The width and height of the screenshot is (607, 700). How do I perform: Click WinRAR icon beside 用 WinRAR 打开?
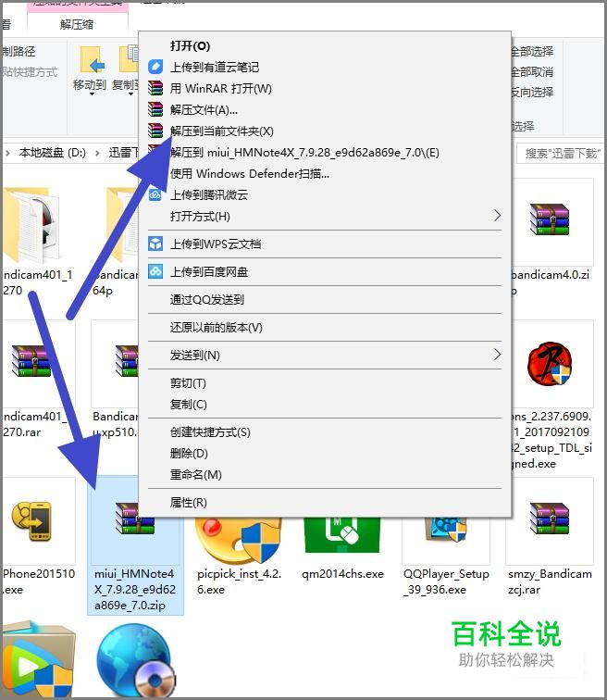click(x=155, y=88)
